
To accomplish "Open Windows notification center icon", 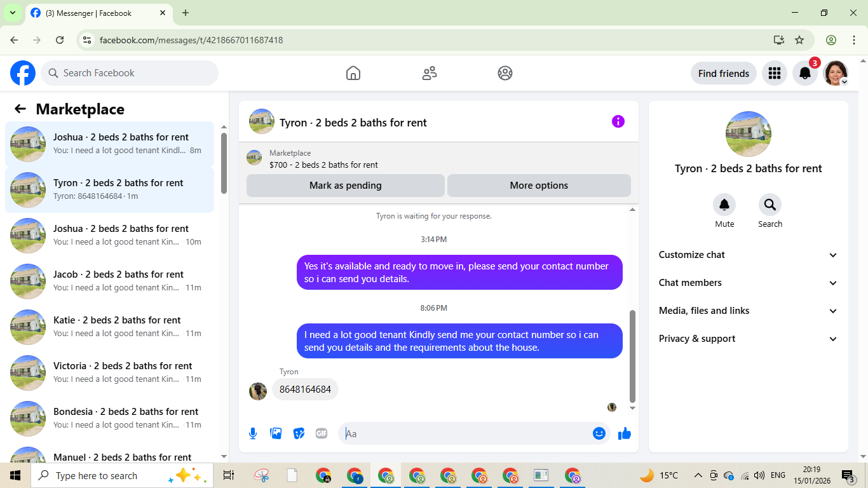I will click(x=848, y=475).
